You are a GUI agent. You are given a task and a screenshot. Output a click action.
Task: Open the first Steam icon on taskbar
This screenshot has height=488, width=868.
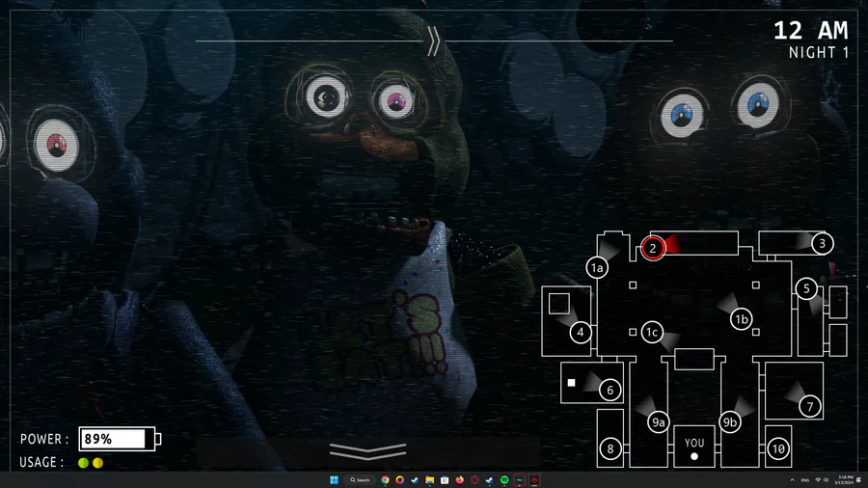(415, 479)
